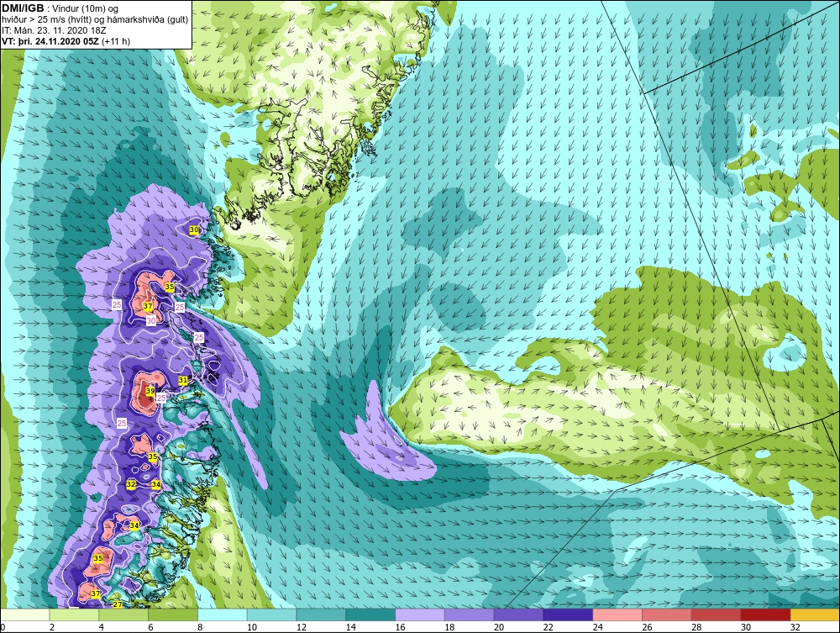Click the 12–14 m/s teal legend swatch
The width and height of the screenshot is (840, 633).
(321, 615)
